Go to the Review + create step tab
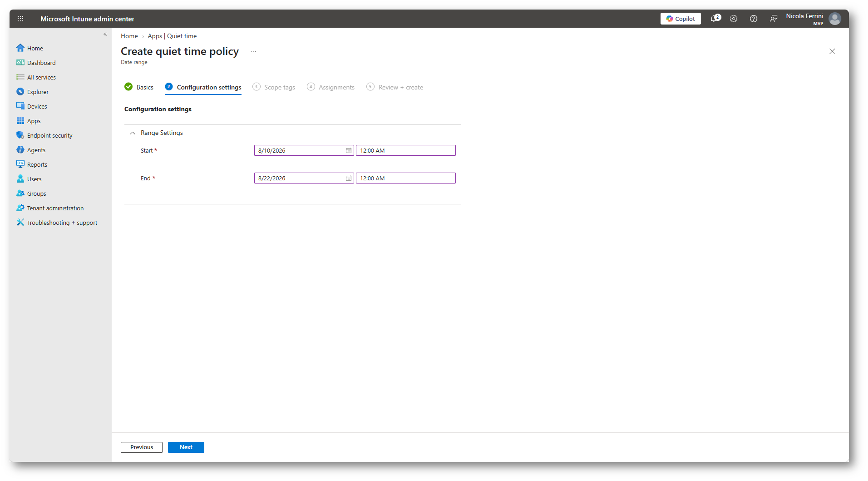The image size is (868, 481). (x=395, y=87)
